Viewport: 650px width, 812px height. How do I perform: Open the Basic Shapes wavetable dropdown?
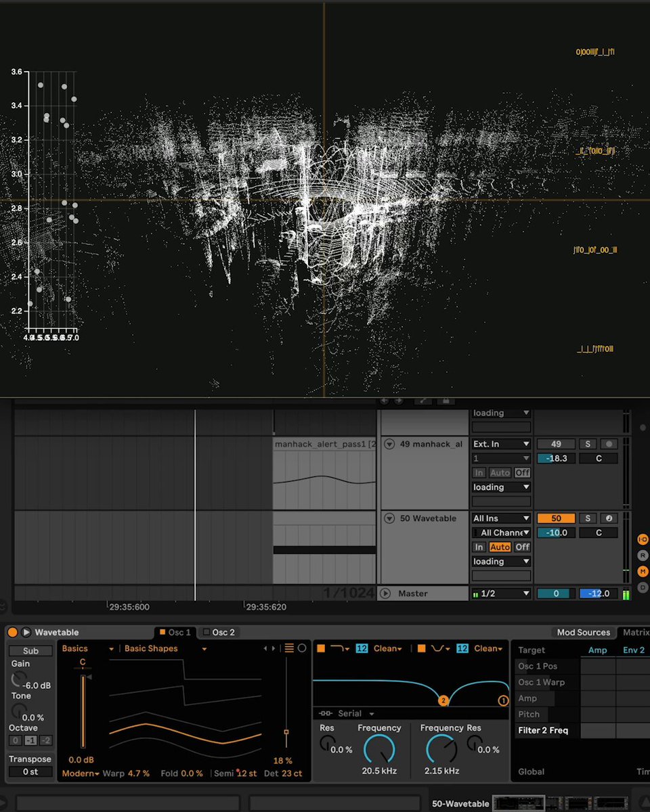(x=165, y=648)
